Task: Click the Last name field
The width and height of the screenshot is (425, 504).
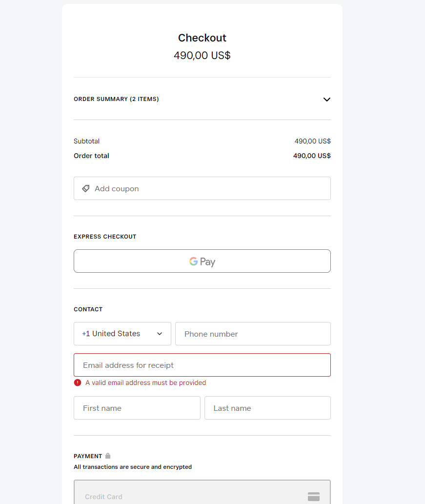Action: (267, 408)
